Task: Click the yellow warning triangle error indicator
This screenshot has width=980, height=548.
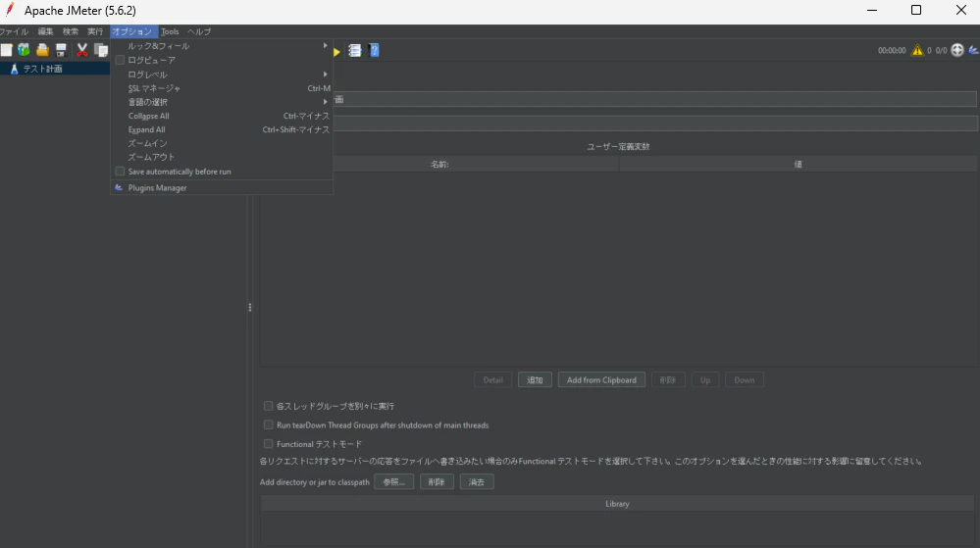Action: pos(917,50)
